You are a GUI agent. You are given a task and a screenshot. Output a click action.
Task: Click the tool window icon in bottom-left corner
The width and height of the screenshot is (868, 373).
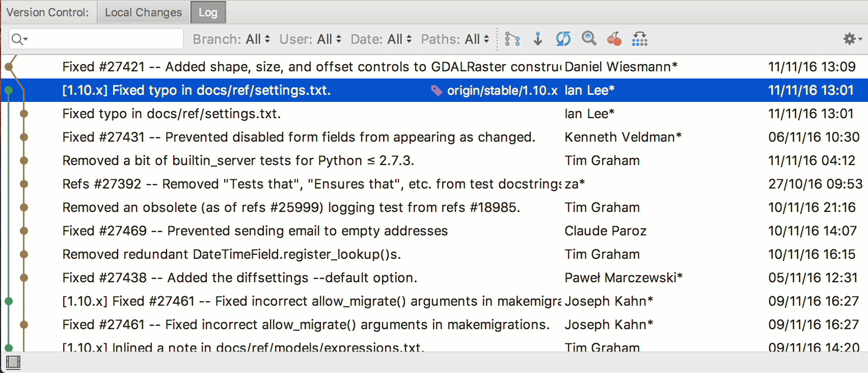tap(13, 362)
